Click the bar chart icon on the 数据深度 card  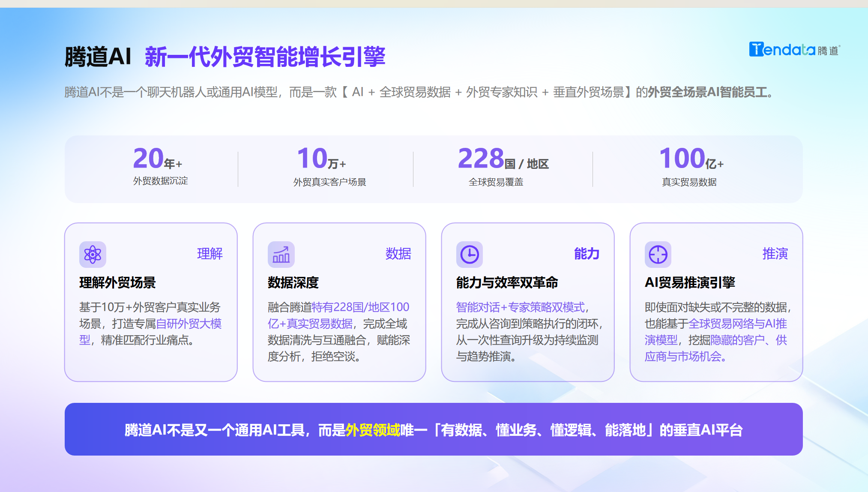pos(281,255)
